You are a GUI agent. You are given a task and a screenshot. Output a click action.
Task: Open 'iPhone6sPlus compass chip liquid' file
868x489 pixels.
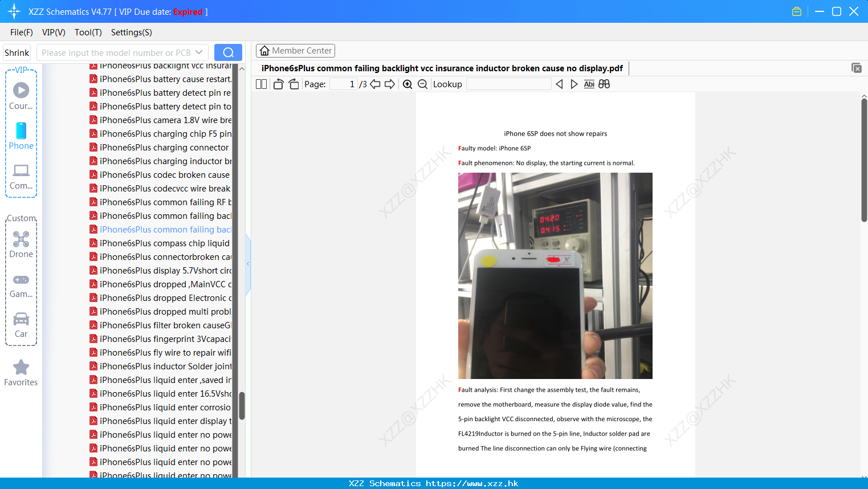point(160,243)
